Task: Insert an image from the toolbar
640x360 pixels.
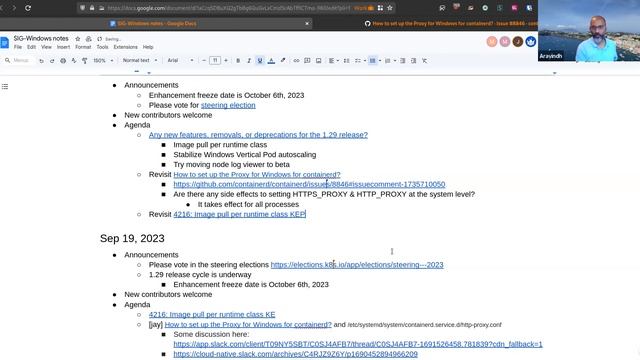Action: coord(318,60)
